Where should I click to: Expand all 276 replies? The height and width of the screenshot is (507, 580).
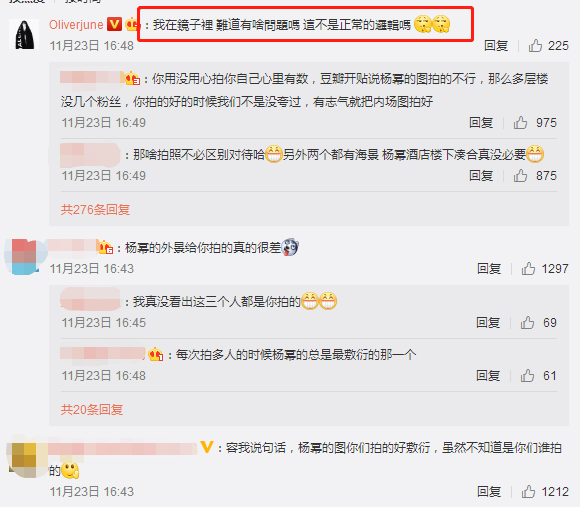pyautogui.click(x=95, y=210)
